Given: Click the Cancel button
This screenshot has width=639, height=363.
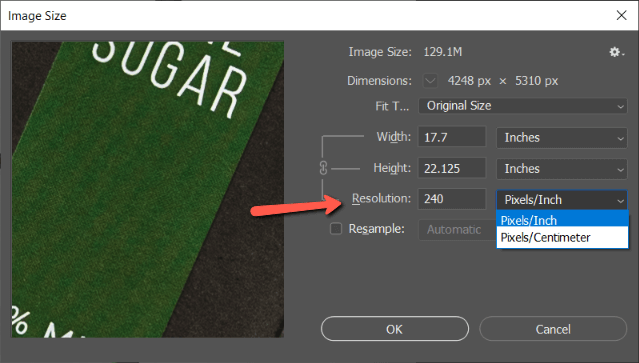Looking at the screenshot, I should (x=553, y=329).
